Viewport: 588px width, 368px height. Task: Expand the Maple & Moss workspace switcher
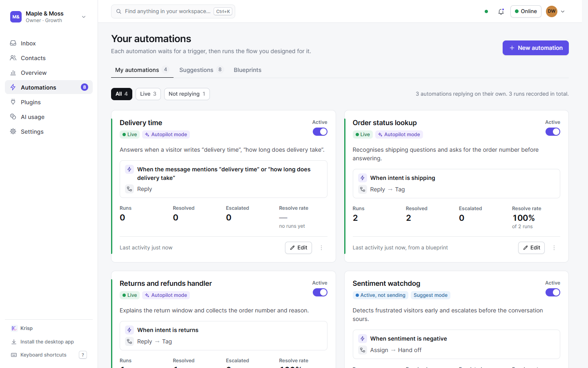coord(84,17)
